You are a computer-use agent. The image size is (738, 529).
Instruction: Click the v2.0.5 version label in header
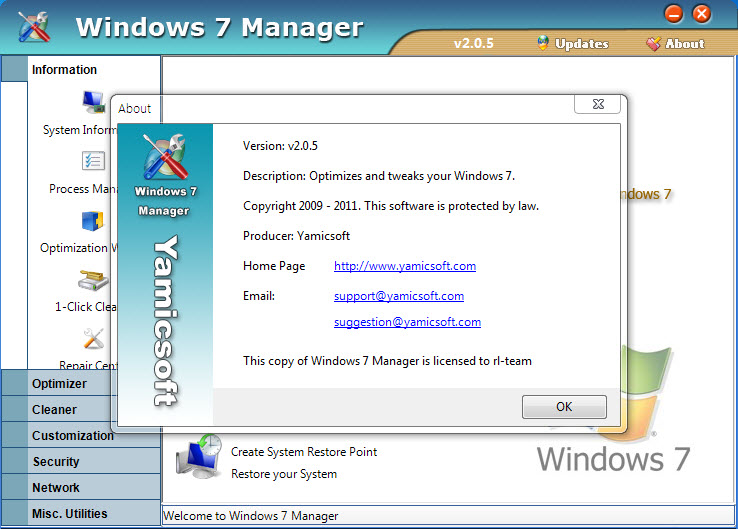pos(473,43)
